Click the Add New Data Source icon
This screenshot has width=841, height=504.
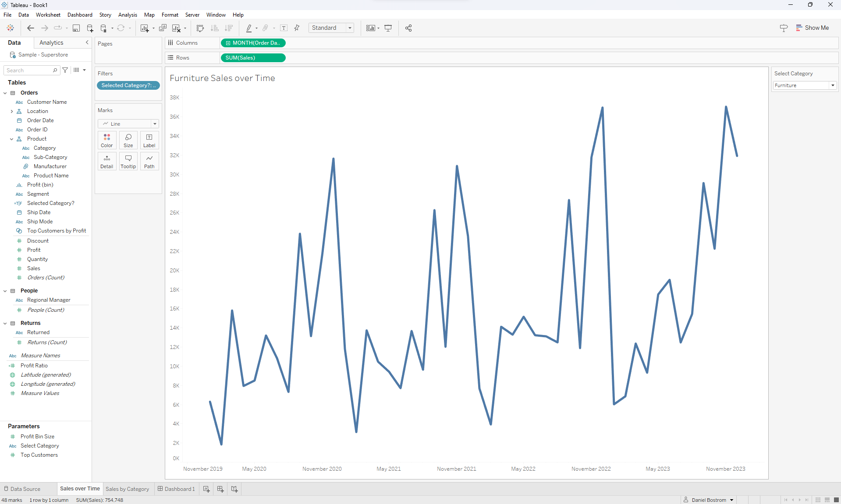click(x=90, y=28)
